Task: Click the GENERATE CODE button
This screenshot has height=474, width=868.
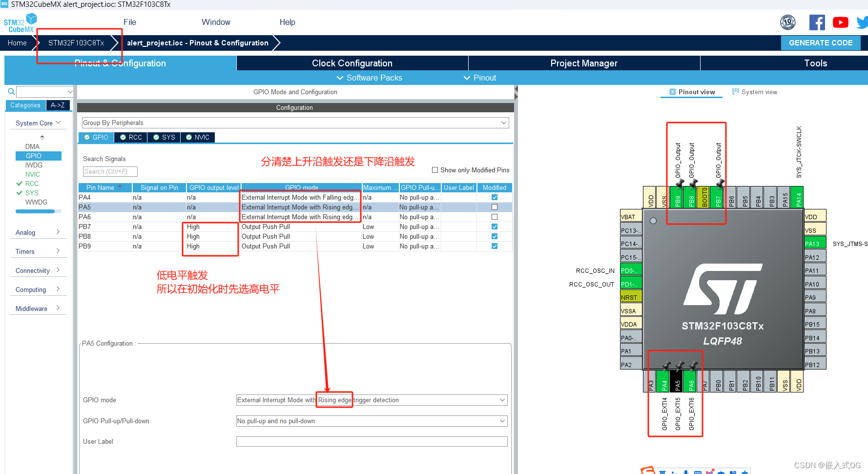Action: point(821,42)
